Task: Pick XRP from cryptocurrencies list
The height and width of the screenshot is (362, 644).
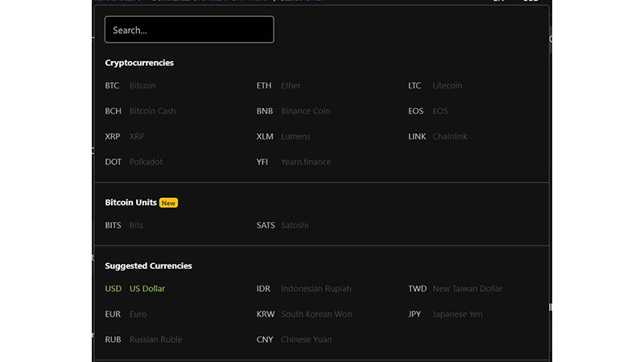Action: click(x=125, y=136)
